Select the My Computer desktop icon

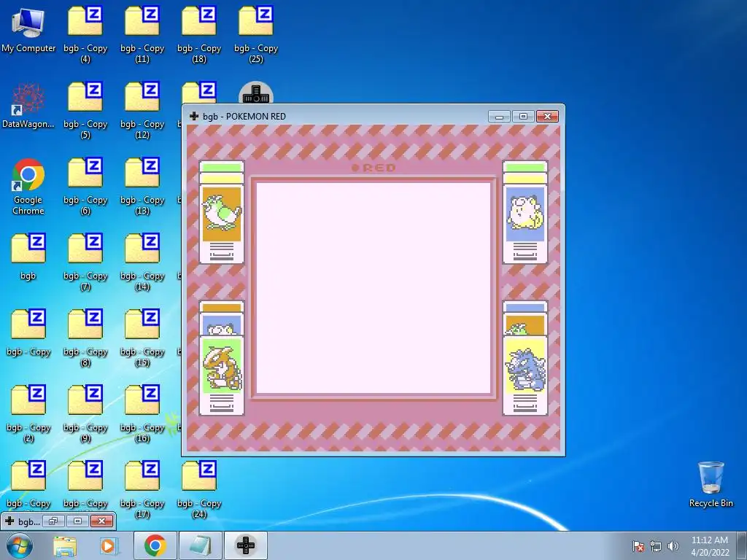pyautogui.click(x=28, y=29)
